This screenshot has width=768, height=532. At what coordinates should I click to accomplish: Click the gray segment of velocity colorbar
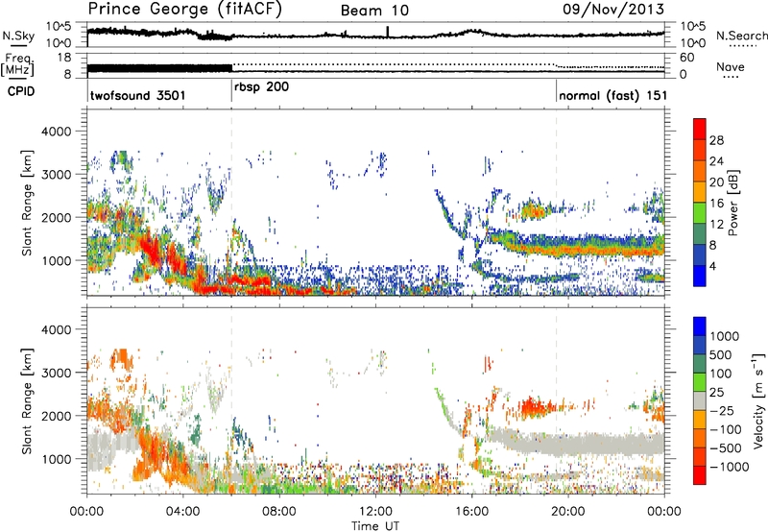click(700, 400)
